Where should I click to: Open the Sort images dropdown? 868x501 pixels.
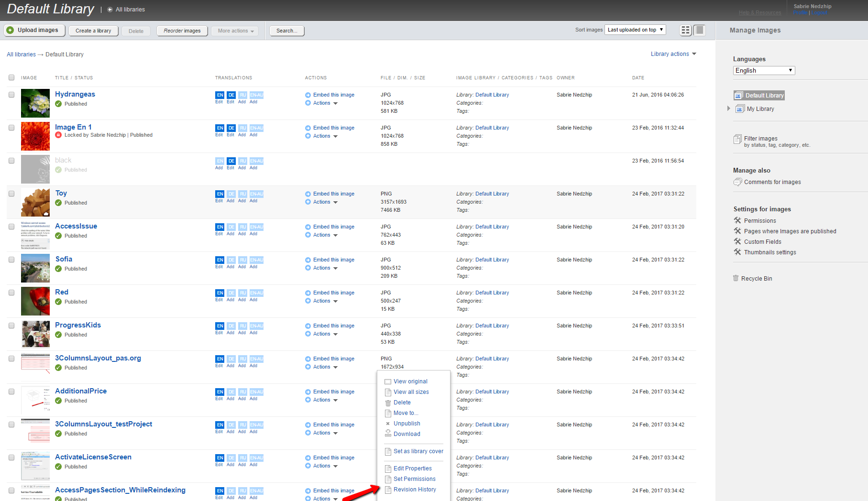[635, 30]
